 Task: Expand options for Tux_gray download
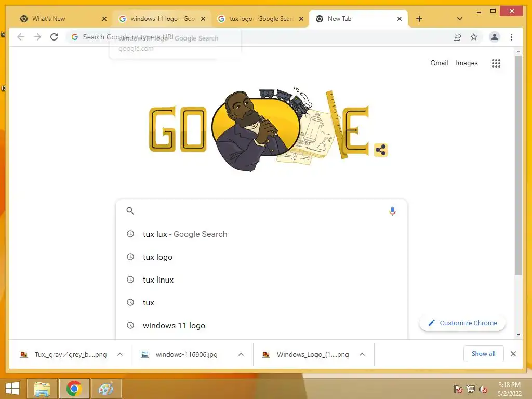coord(120,354)
